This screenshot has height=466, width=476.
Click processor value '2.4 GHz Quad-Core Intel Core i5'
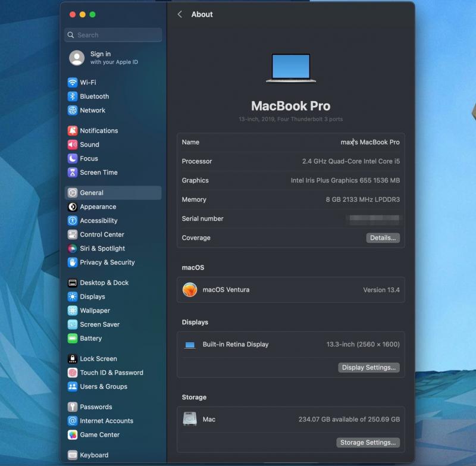351,161
